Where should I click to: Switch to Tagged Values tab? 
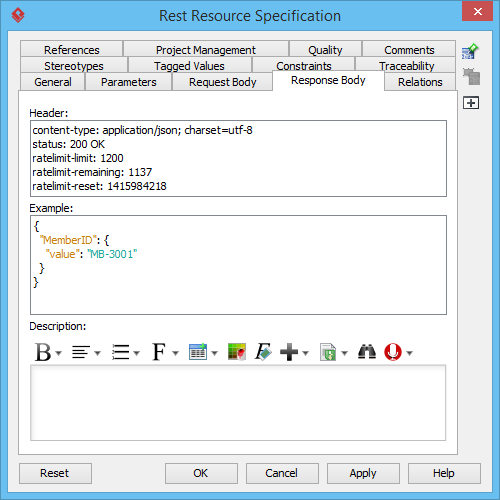tap(189, 65)
